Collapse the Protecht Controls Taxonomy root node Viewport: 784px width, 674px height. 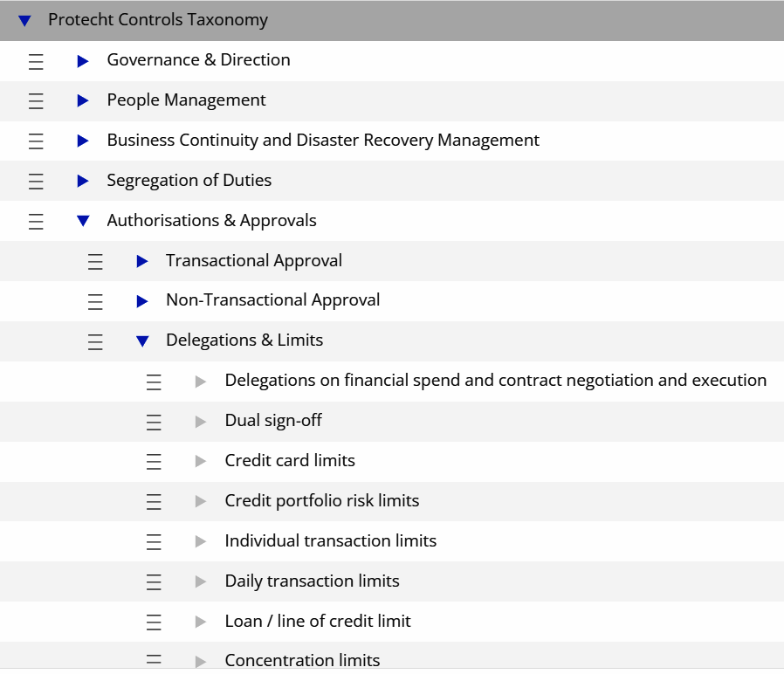tap(24, 20)
